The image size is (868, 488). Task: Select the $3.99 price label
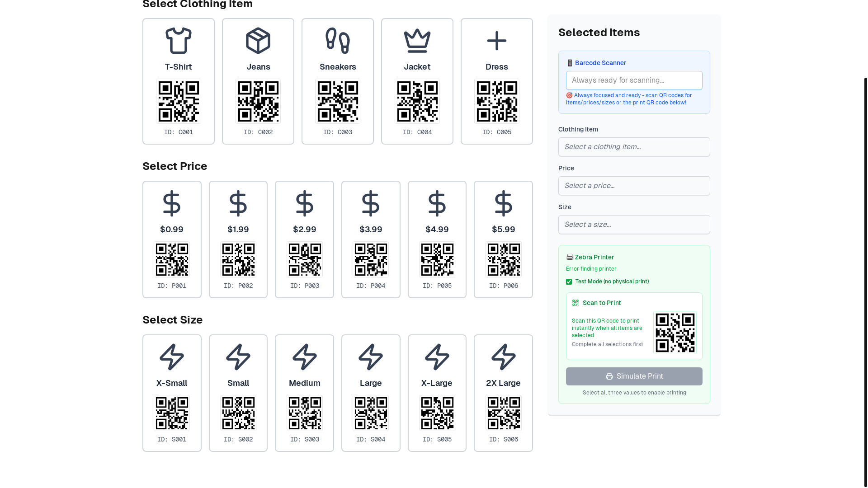pos(371,230)
